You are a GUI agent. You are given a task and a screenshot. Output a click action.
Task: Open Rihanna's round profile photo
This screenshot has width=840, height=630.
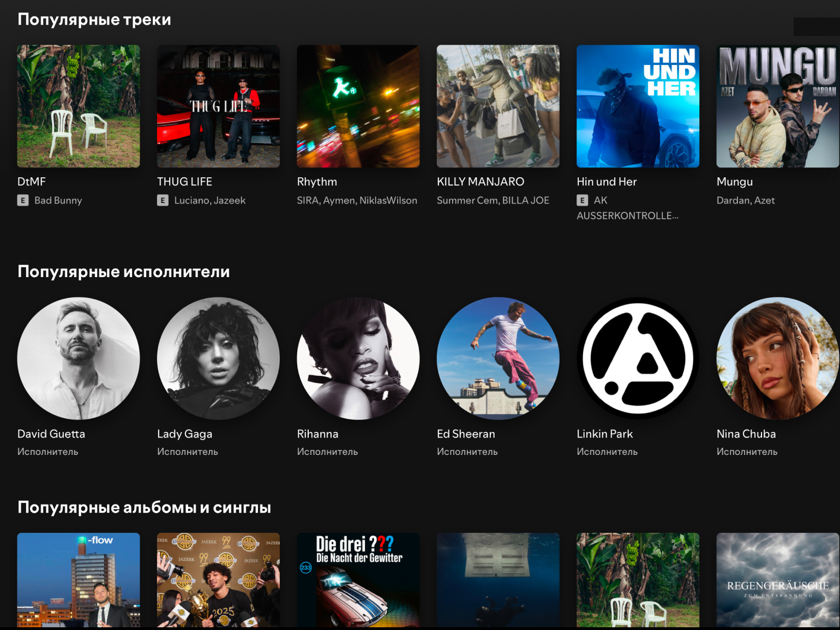(x=358, y=358)
